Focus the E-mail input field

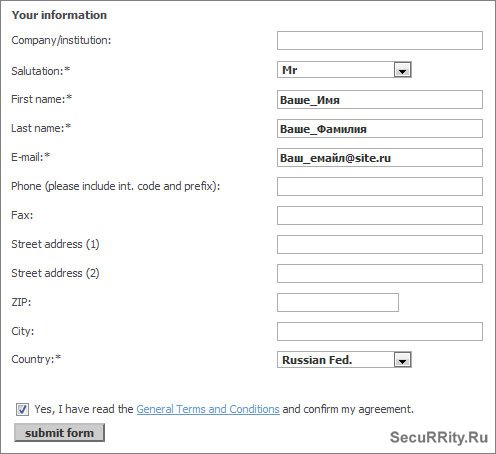380,157
